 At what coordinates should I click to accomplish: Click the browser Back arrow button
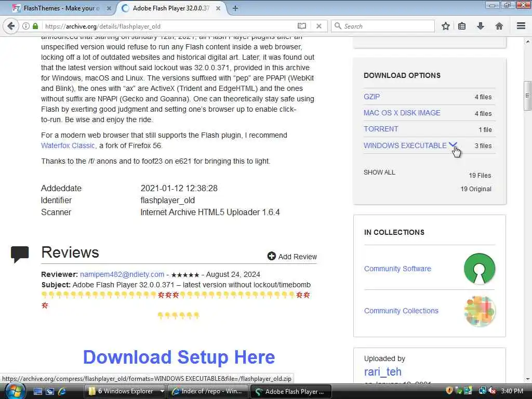[x=11, y=26]
